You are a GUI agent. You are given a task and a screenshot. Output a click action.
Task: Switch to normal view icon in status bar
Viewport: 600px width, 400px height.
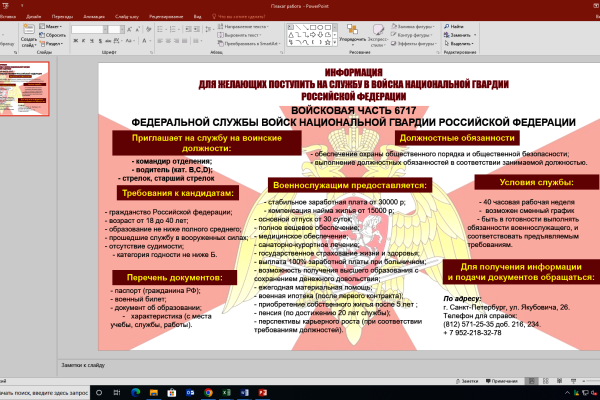coord(532,381)
